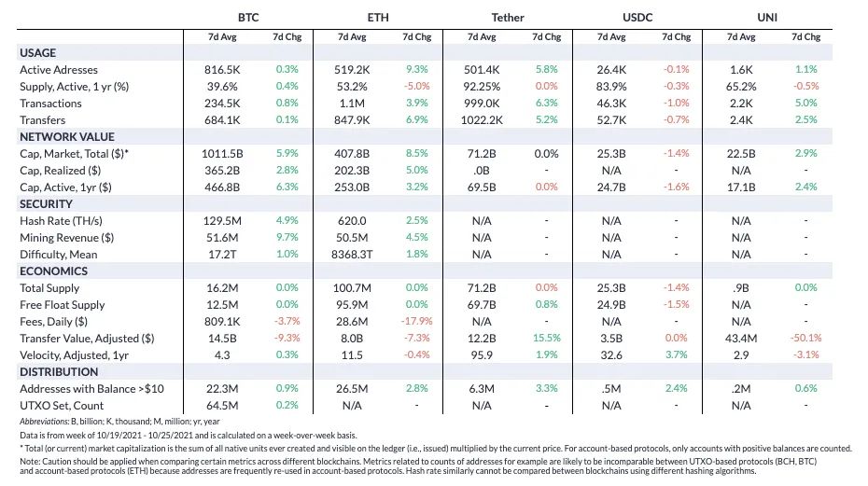Click Tether transfer value change 15.5%
This screenshot has width=868, height=486.
click(x=546, y=338)
